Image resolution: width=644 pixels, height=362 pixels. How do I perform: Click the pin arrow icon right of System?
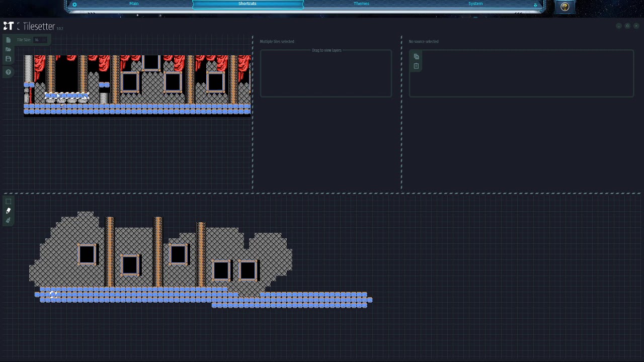pos(535,5)
